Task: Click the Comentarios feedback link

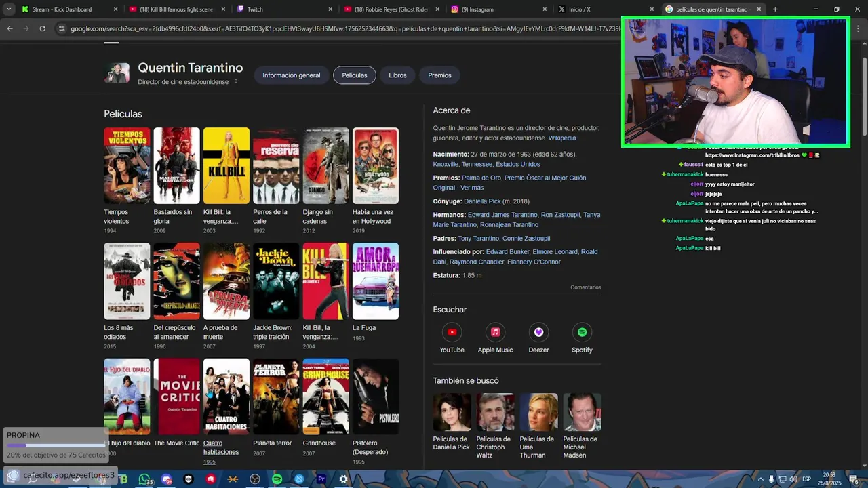Action: tap(585, 287)
